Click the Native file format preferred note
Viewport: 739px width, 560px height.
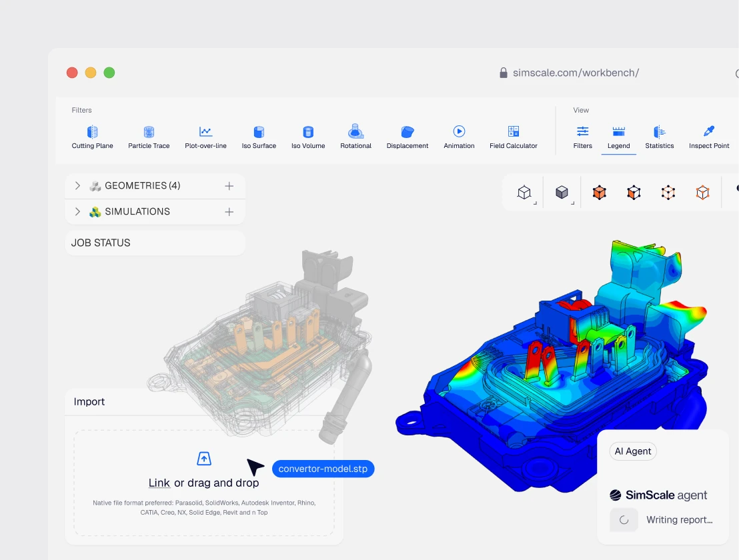click(204, 508)
